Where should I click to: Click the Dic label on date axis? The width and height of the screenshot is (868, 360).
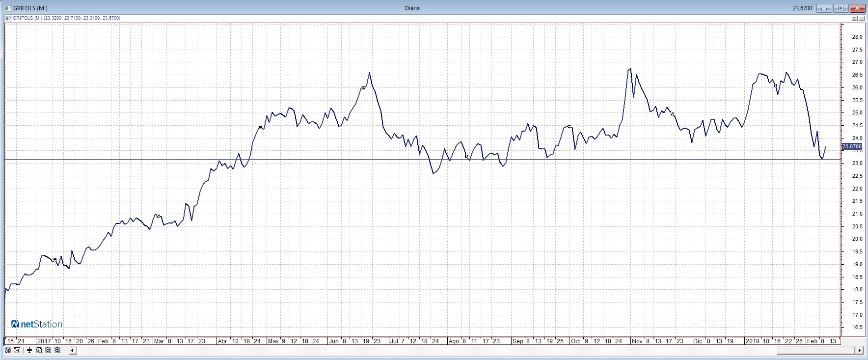tap(698, 341)
